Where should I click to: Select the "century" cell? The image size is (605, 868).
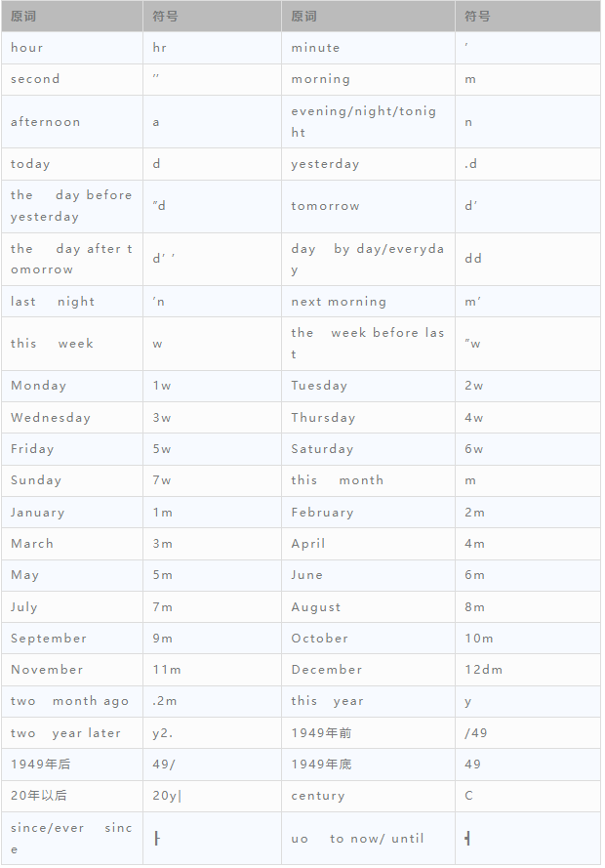(x=318, y=796)
